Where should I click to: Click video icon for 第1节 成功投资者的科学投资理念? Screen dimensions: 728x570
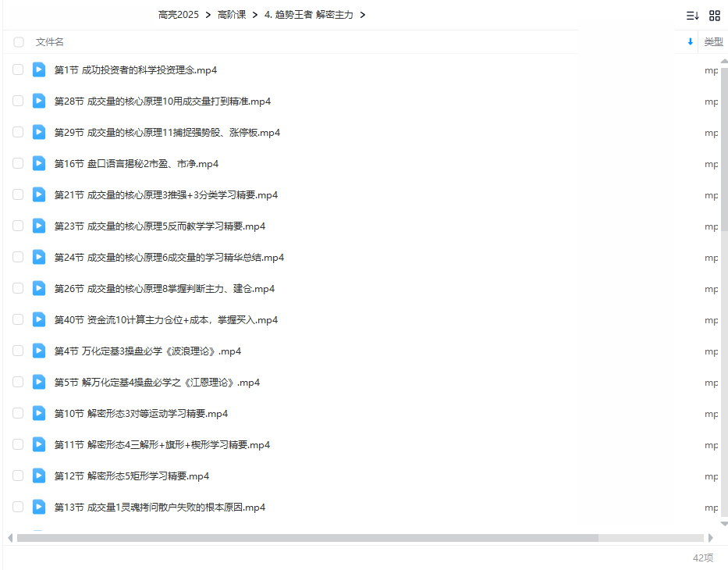[39, 69]
